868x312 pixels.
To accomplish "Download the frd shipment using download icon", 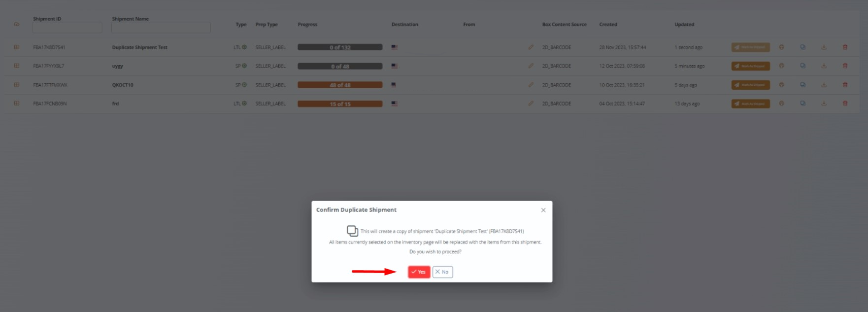I will click(824, 104).
